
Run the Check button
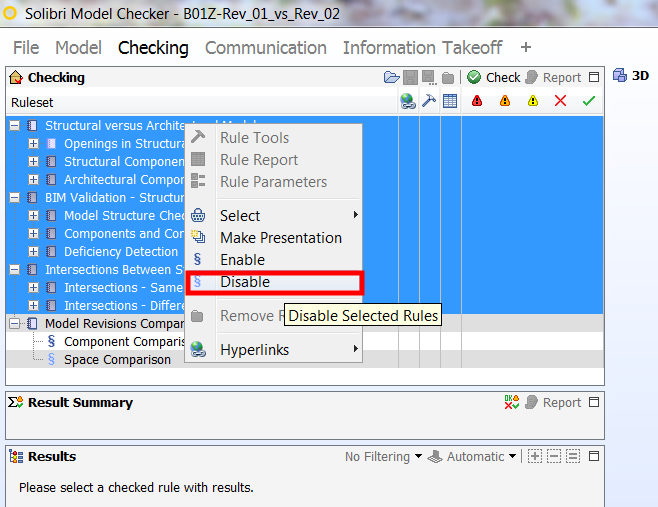click(494, 77)
